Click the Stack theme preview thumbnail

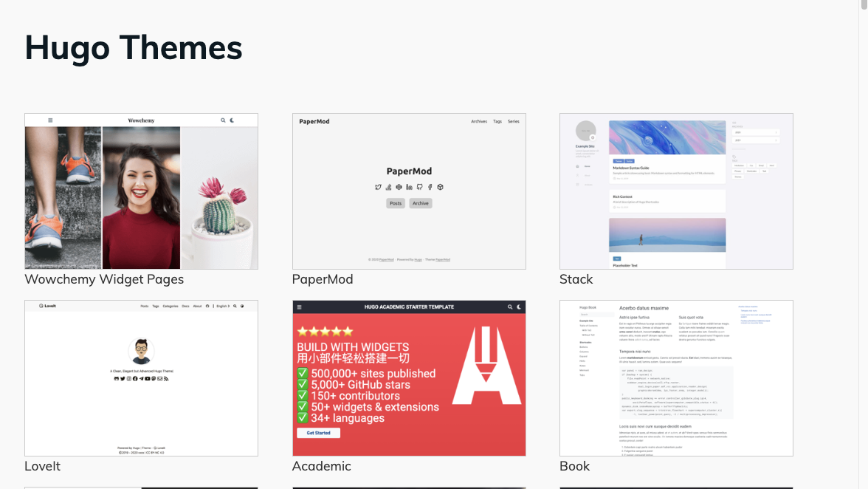pos(676,191)
